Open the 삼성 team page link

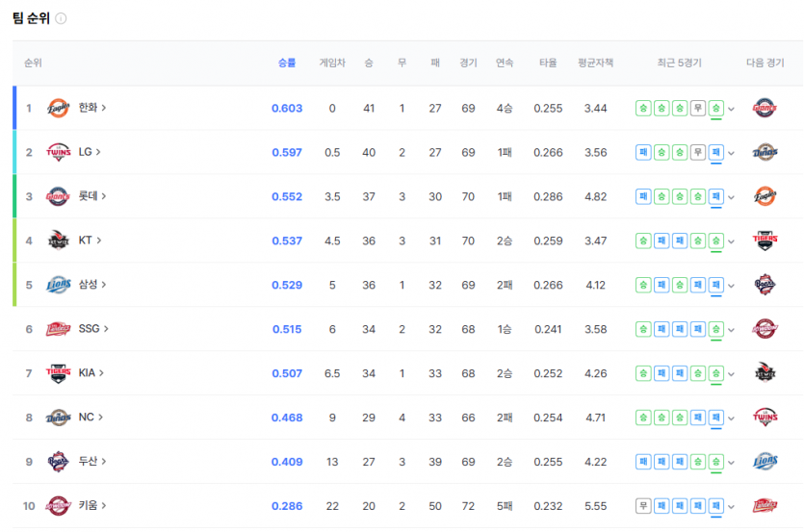point(92,284)
